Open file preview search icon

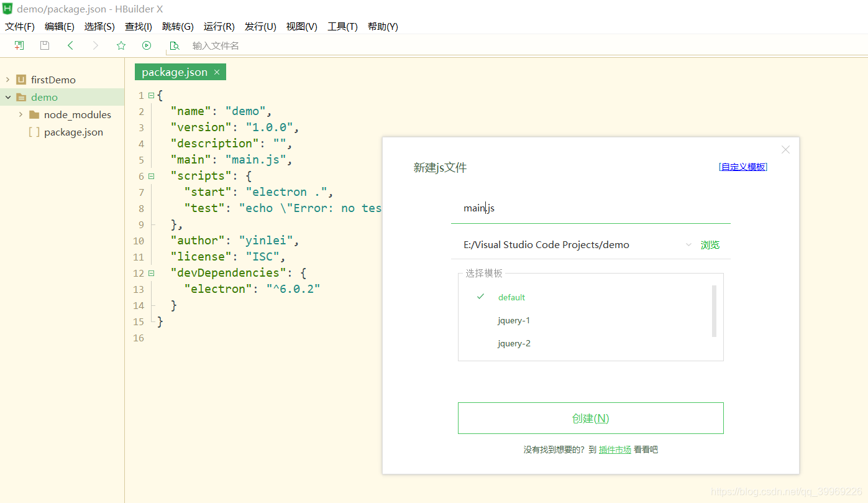(x=174, y=45)
